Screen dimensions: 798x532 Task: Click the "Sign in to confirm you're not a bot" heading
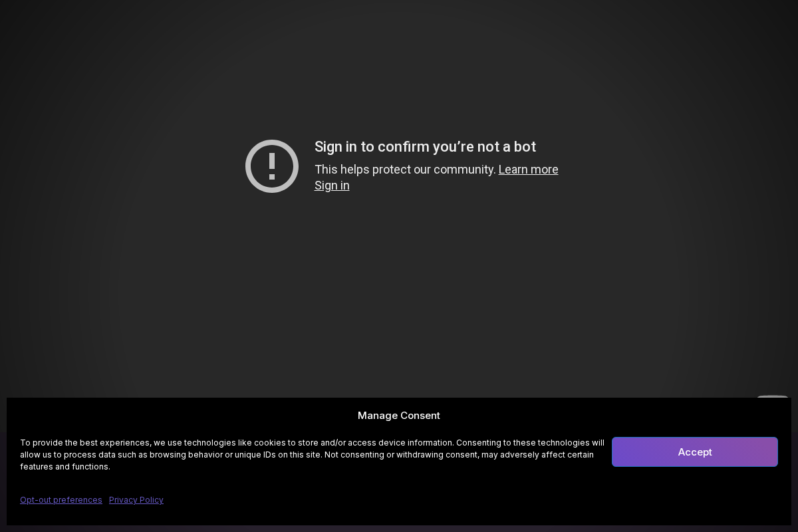(425, 147)
